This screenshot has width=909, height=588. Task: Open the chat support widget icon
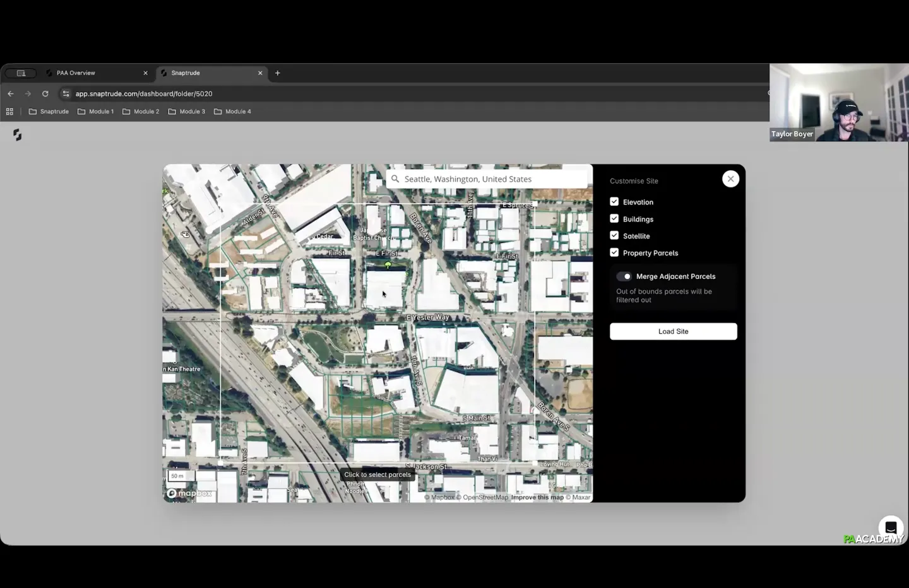pos(890,527)
